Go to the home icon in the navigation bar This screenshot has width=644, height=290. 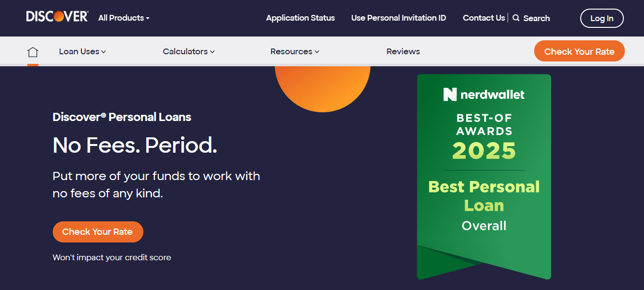point(33,52)
